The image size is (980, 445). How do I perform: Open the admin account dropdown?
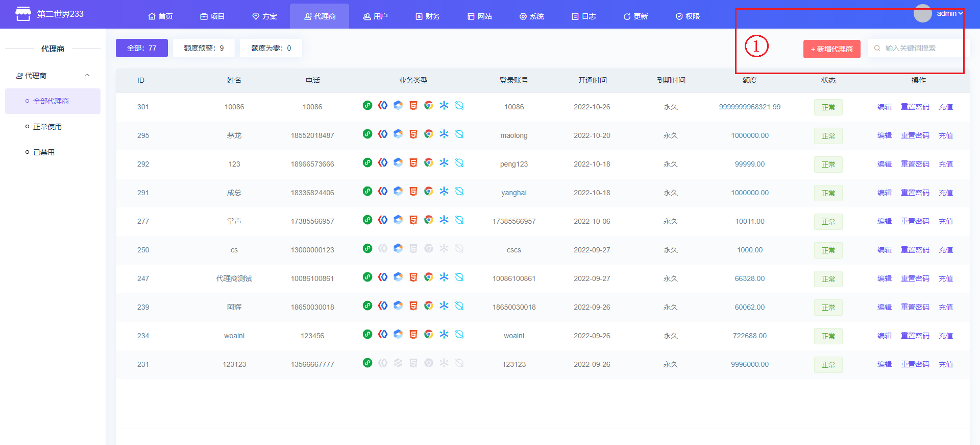949,13
